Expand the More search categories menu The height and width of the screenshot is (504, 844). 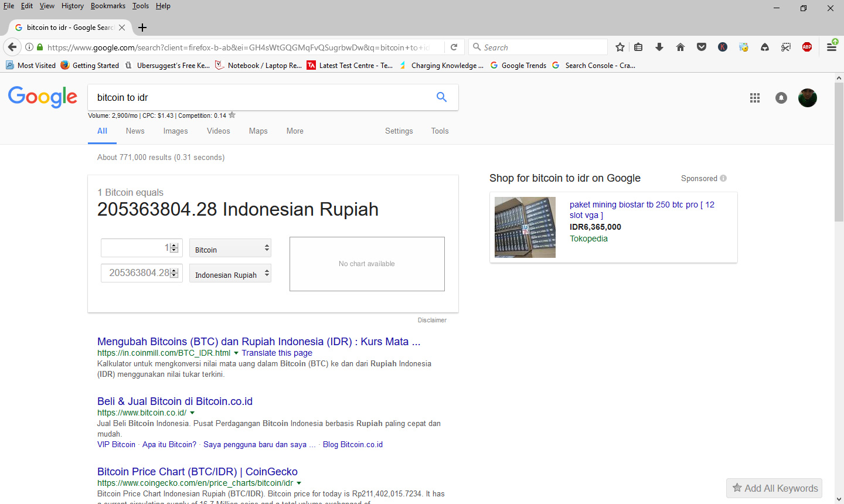(x=295, y=131)
